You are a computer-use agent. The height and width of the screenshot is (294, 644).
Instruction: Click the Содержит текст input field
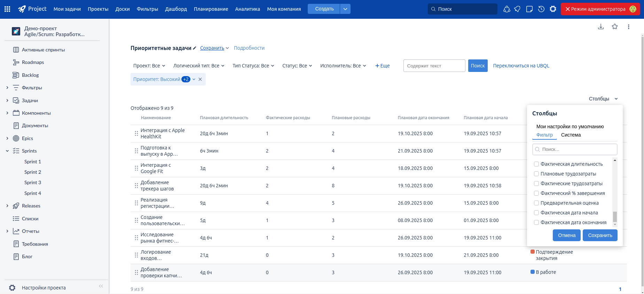coord(434,66)
